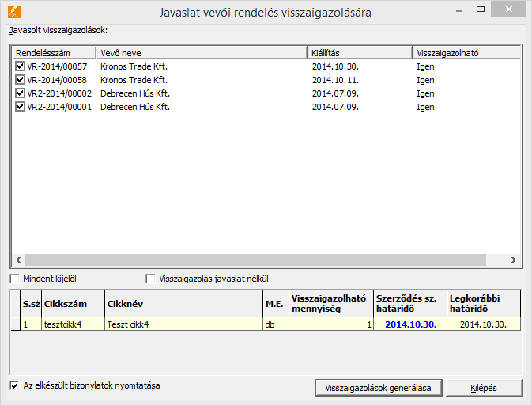Sort by Kiállítás column header
The width and height of the screenshot is (532, 406).
pos(360,53)
